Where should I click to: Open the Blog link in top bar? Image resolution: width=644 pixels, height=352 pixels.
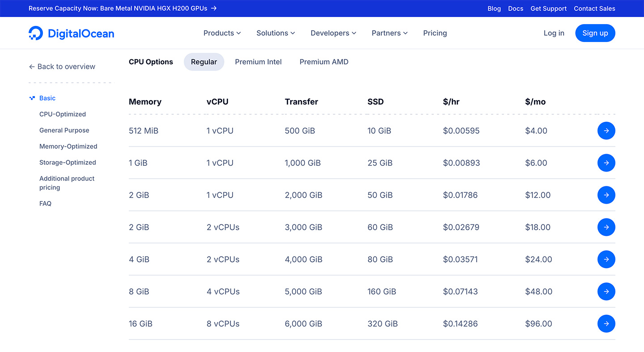(494, 8)
